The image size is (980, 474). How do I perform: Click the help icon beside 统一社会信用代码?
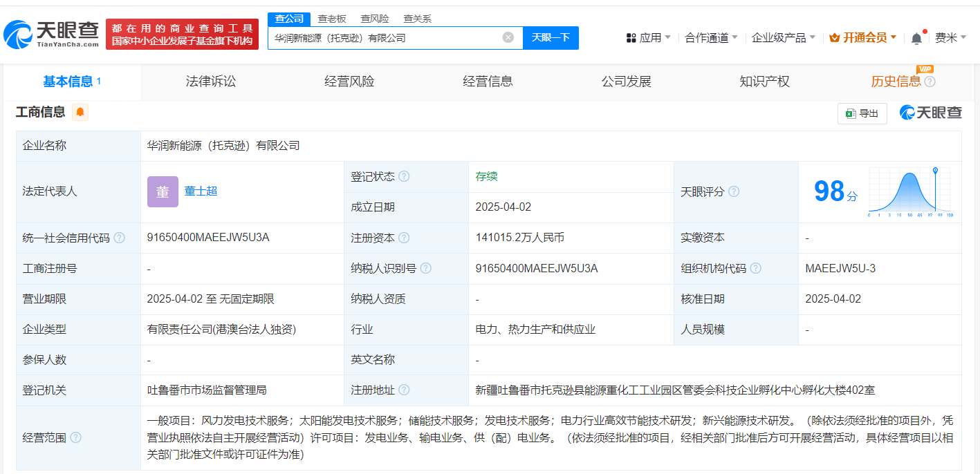(119, 238)
